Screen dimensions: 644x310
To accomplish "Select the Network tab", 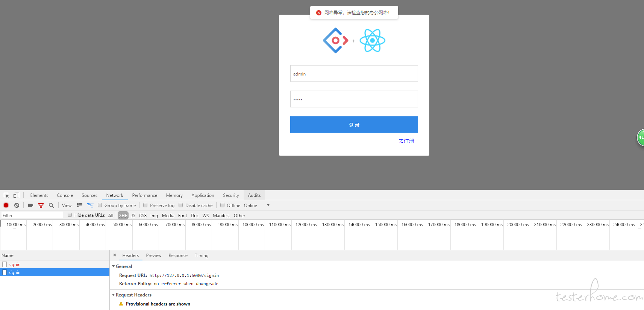I will 115,195.
